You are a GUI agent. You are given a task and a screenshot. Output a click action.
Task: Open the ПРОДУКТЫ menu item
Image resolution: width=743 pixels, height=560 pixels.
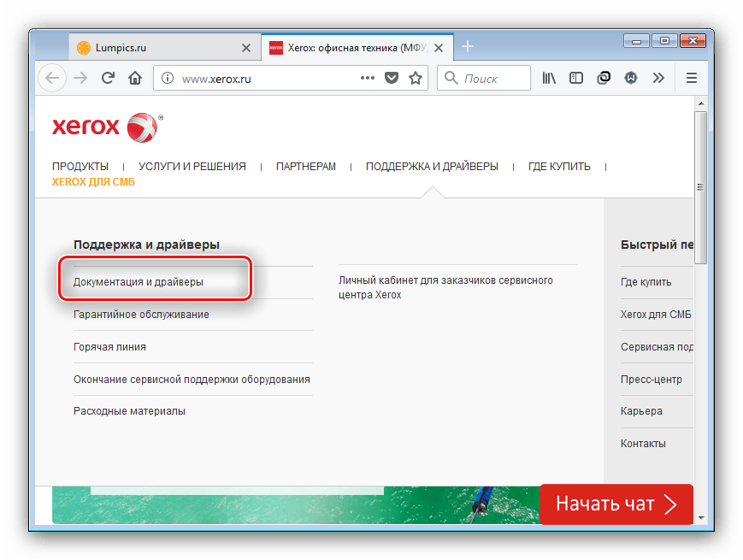coord(80,167)
